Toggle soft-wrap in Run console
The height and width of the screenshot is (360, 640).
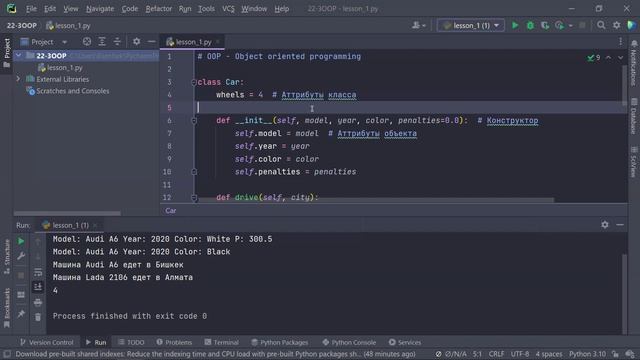(38, 272)
